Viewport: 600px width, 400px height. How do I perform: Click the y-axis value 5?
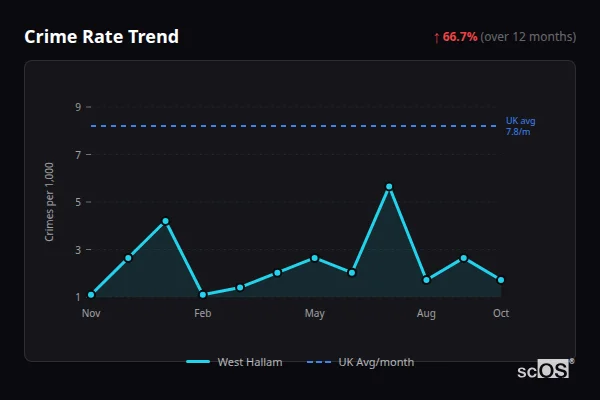pyautogui.click(x=78, y=202)
